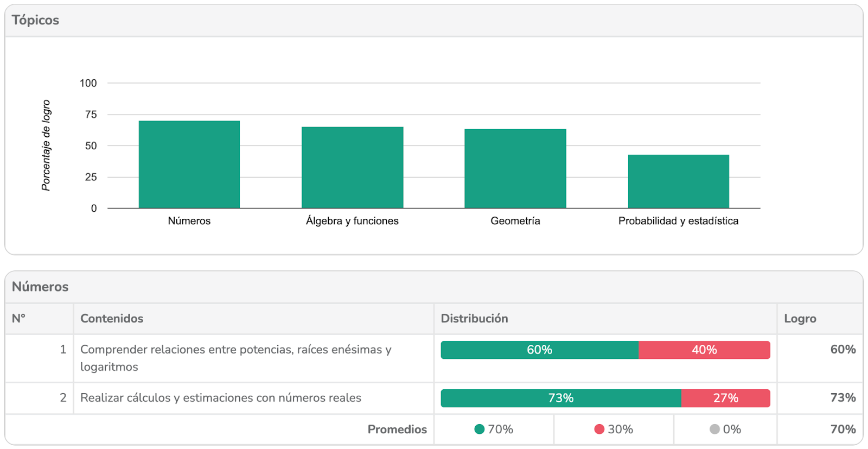
Task: Click the Geometría bar in the chart
Action: tap(515, 168)
